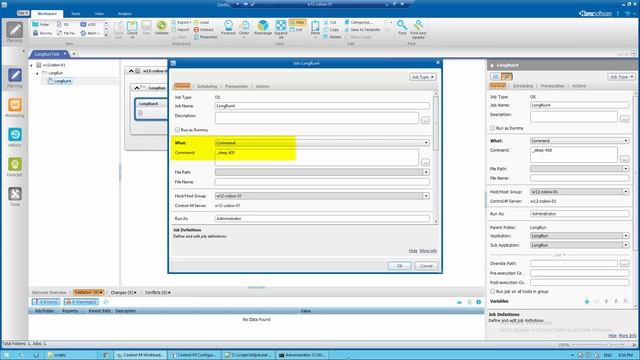Open the What dropdown in the right panel

pyautogui.click(x=625, y=141)
